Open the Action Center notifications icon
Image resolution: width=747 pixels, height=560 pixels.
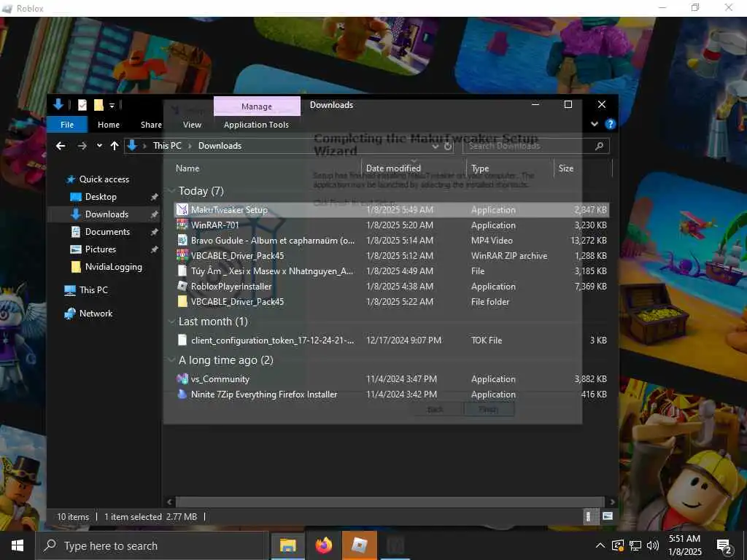coord(724,546)
